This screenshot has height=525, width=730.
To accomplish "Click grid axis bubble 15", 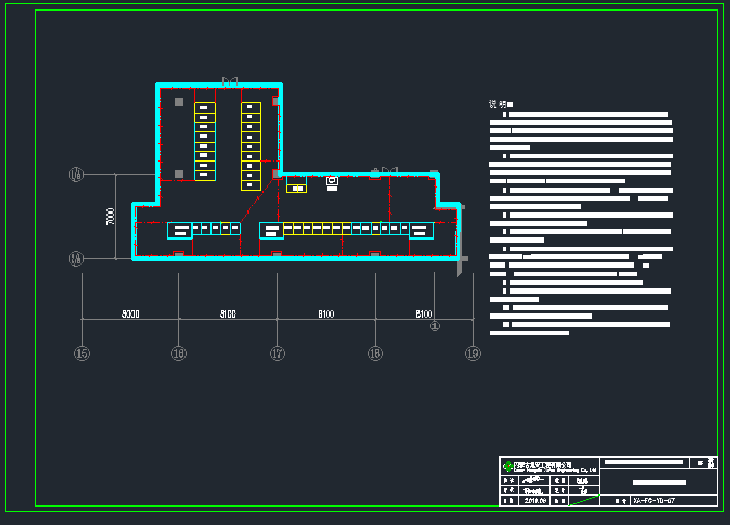I will [82, 353].
